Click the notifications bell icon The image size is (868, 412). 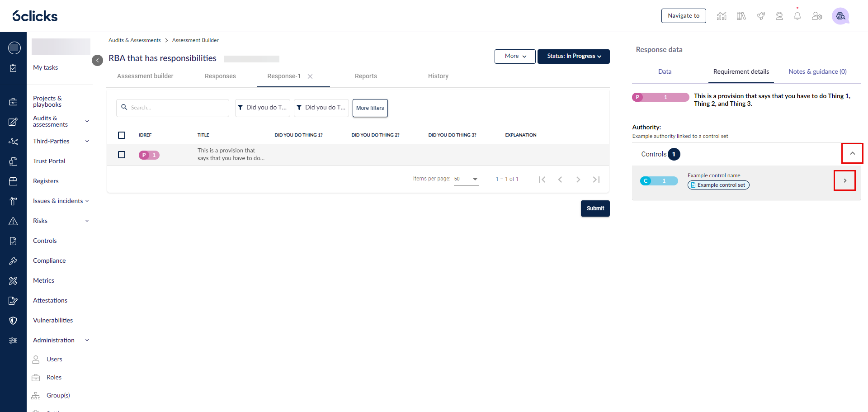tap(797, 16)
